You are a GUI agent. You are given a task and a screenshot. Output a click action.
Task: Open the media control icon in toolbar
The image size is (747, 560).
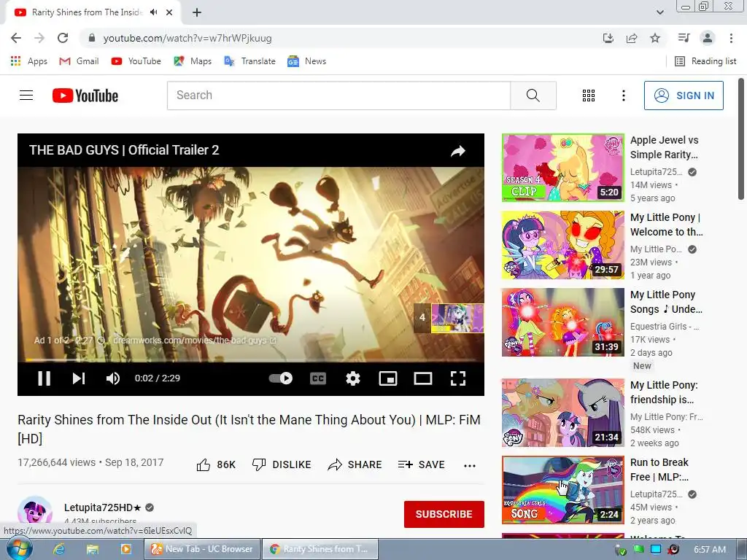684,38
